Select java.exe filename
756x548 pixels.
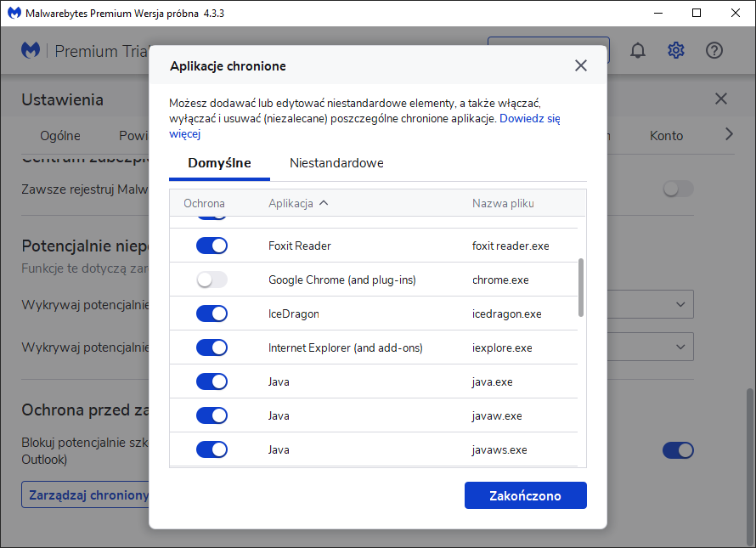point(493,382)
